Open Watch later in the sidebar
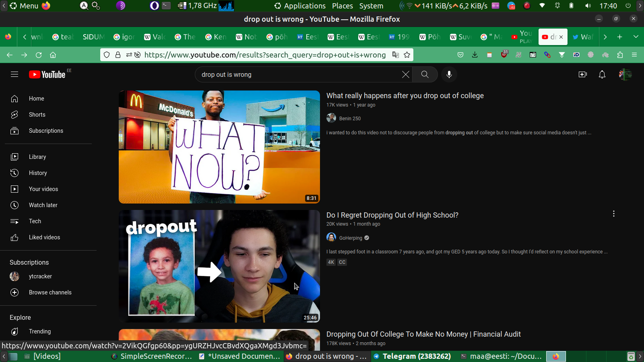 pyautogui.click(x=48, y=205)
